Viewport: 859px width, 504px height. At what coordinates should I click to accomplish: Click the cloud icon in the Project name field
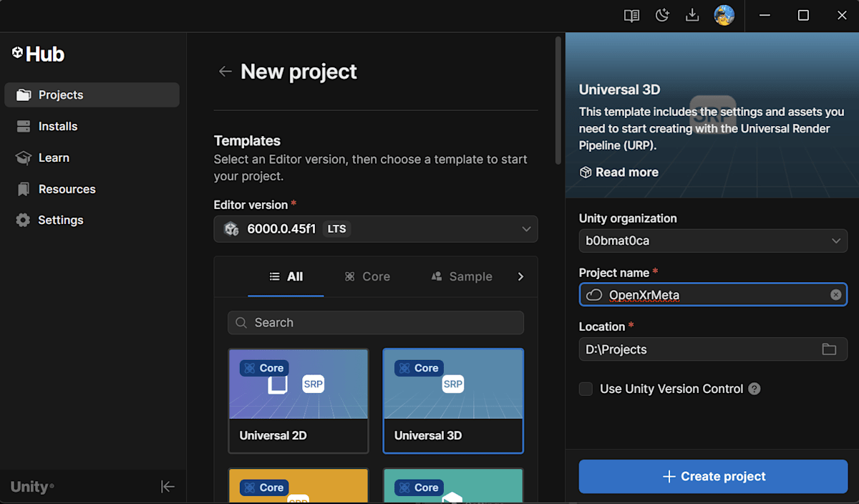[594, 295]
